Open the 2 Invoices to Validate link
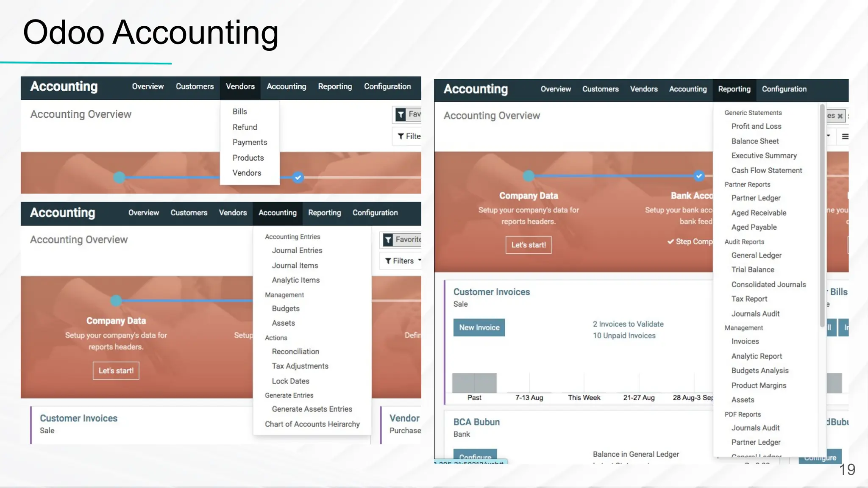Image resolution: width=868 pixels, height=488 pixels. 628,324
